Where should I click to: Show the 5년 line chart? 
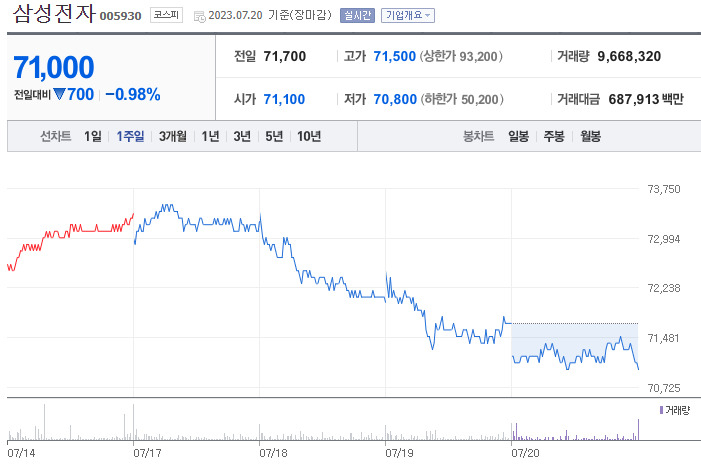click(x=274, y=136)
